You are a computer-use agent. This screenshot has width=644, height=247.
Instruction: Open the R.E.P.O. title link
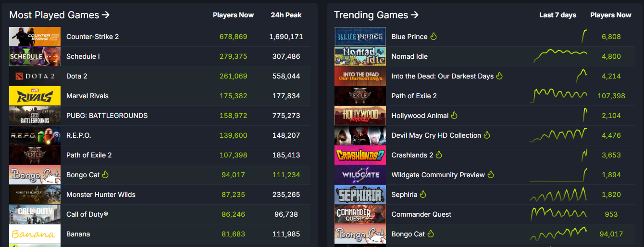(x=79, y=135)
